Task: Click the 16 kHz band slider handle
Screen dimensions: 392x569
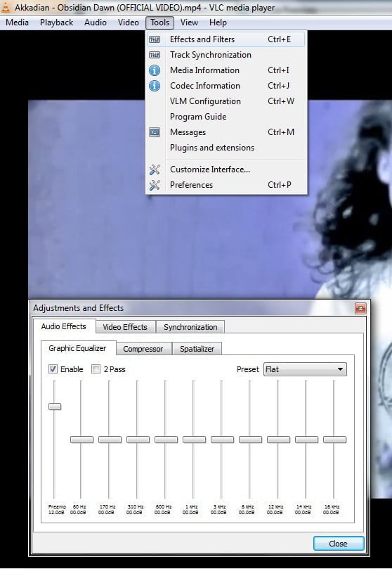Action: (x=335, y=440)
